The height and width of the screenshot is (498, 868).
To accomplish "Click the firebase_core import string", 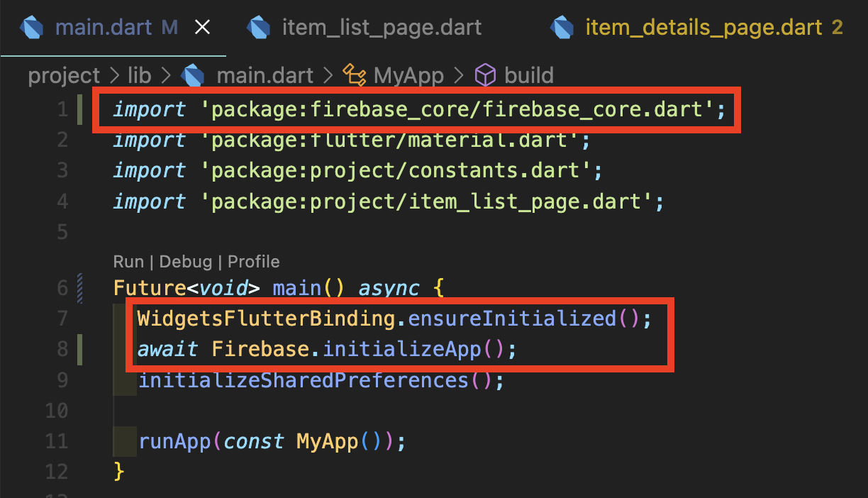I will pos(457,110).
